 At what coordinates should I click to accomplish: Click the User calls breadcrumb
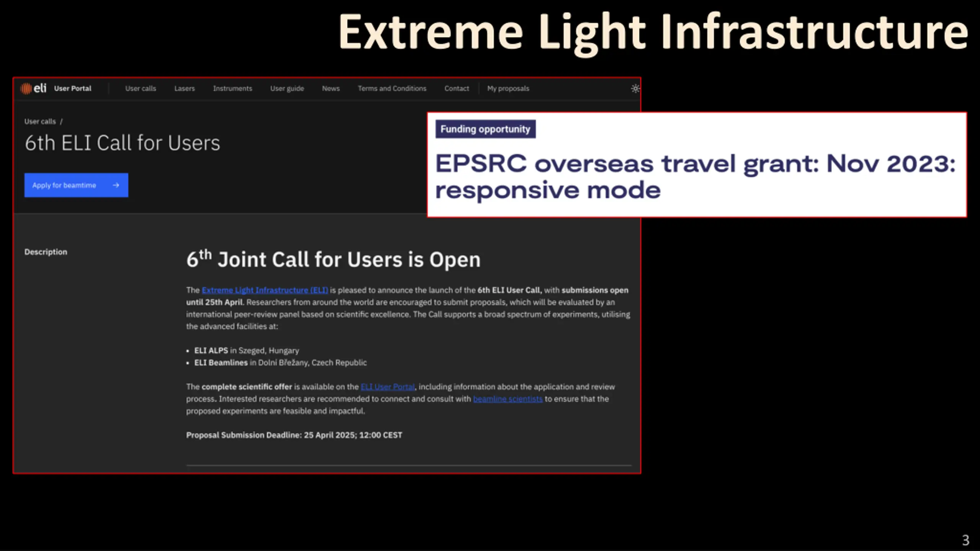40,121
